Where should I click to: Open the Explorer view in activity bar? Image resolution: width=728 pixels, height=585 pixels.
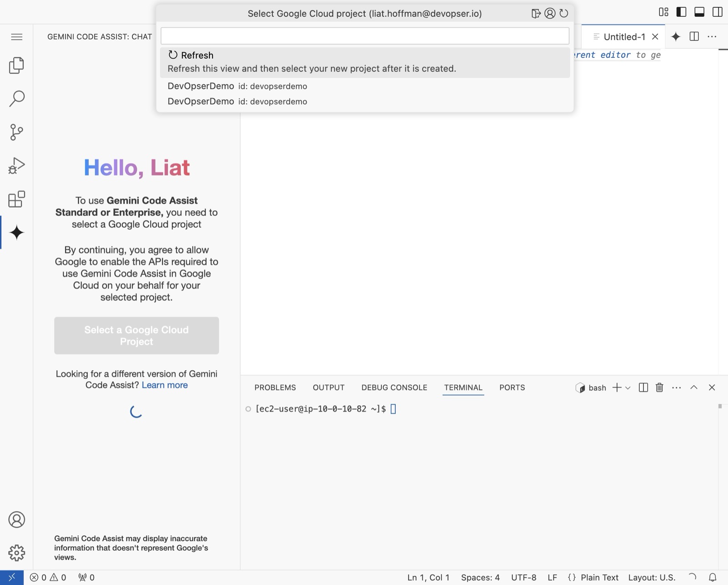click(x=17, y=65)
